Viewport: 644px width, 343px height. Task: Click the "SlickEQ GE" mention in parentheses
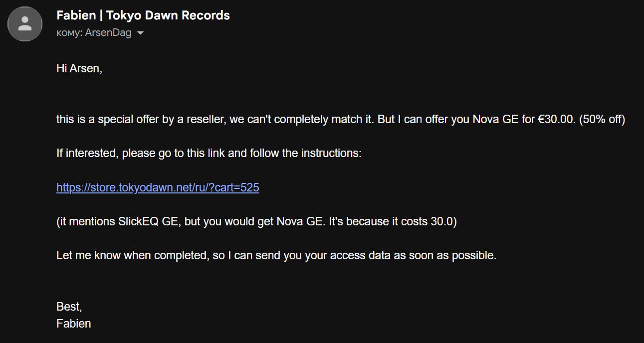tap(148, 221)
